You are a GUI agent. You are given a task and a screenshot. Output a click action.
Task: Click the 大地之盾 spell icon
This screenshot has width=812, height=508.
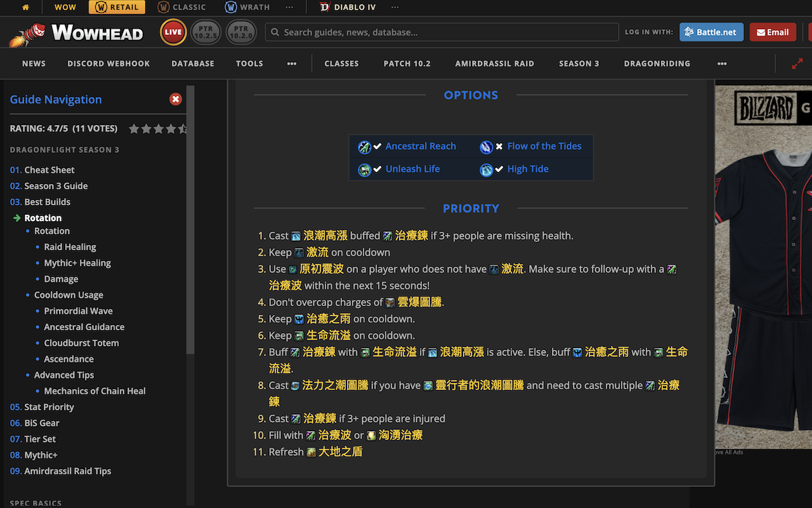tap(311, 452)
